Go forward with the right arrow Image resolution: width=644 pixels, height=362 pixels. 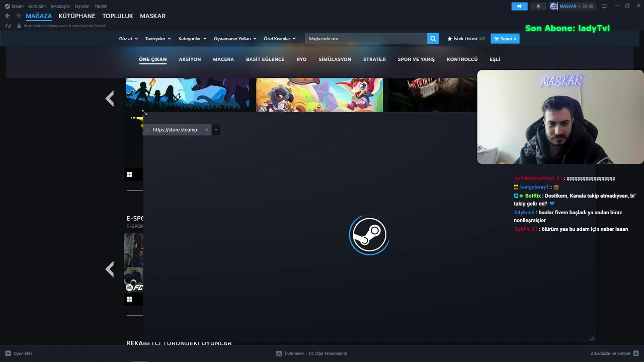click(x=18, y=16)
